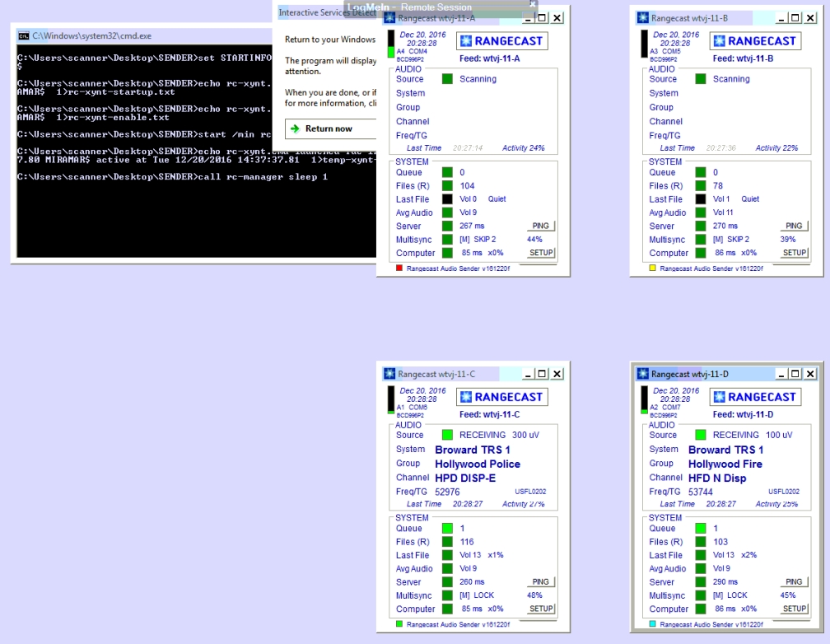Screen dimensions: 830x644
Task: Click the yellow status square in wtvj-11-B footer
Action: click(653, 268)
